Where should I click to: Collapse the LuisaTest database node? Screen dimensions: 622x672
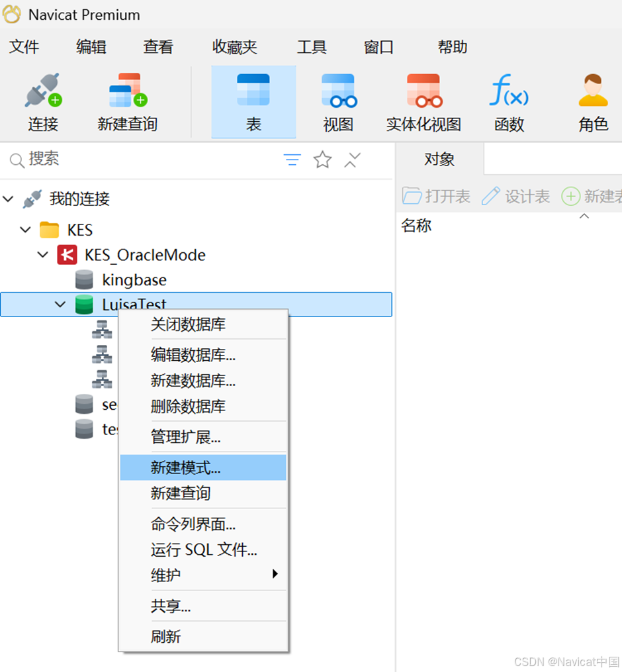60,305
